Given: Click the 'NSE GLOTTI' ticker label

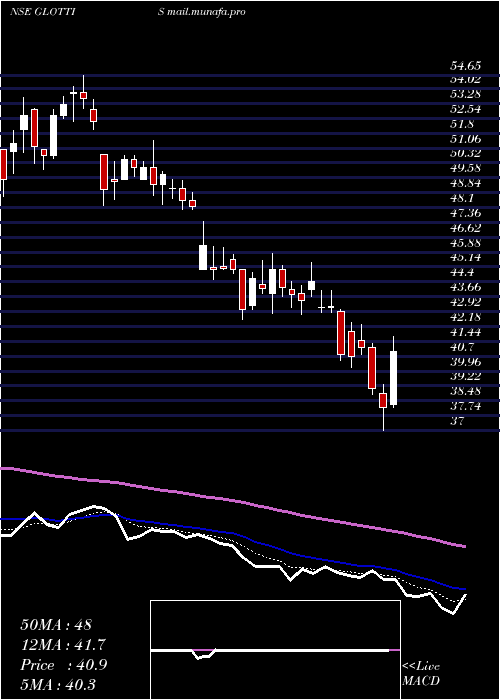Looking at the screenshot, I should coord(42,12).
